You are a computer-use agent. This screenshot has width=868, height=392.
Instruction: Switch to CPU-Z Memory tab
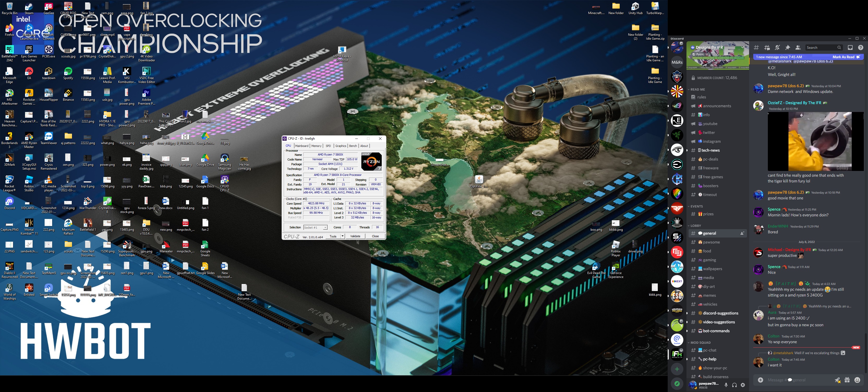pos(316,146)
